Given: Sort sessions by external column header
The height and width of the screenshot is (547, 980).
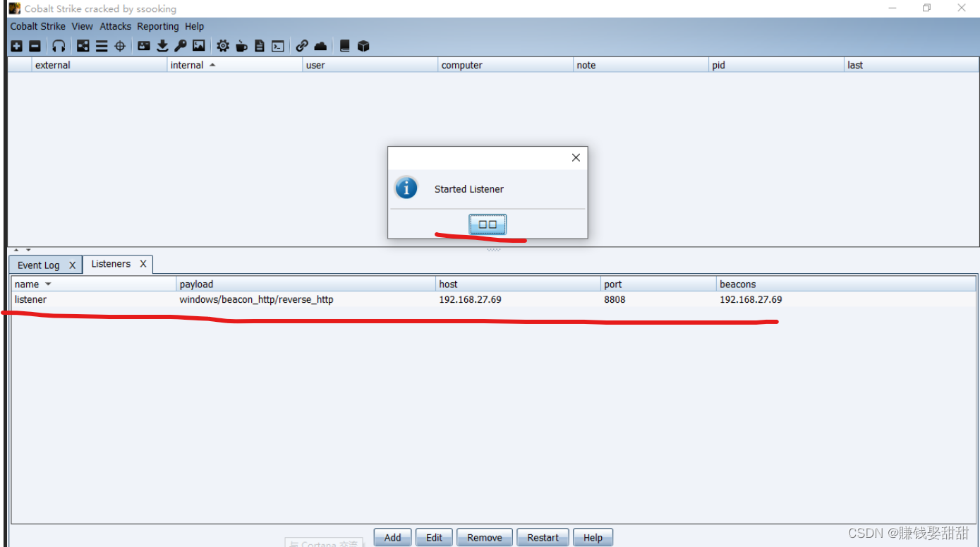Looking at the screenshot, I should point(99,65).
